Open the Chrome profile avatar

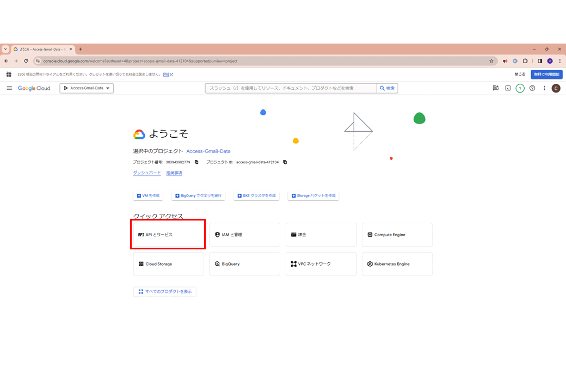click(550, 61)
